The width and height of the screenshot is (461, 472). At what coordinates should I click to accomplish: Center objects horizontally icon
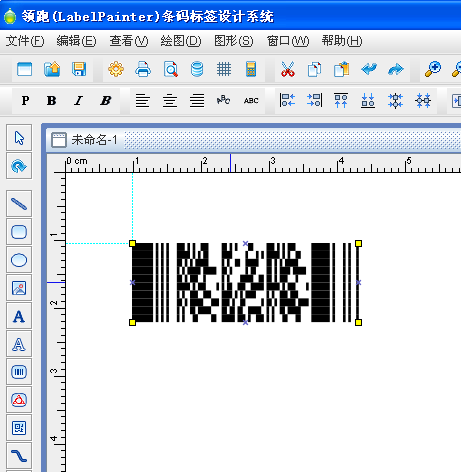(x=423, y=100)
